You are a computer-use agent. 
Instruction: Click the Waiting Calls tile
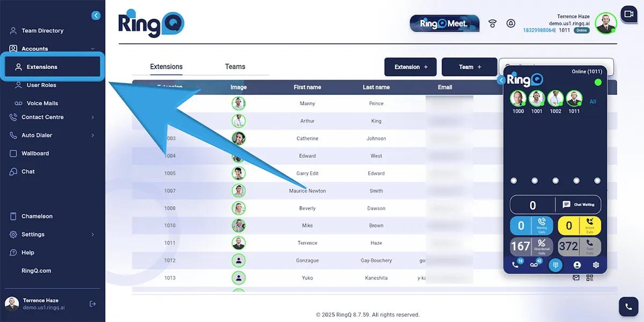tap(531, 226)
